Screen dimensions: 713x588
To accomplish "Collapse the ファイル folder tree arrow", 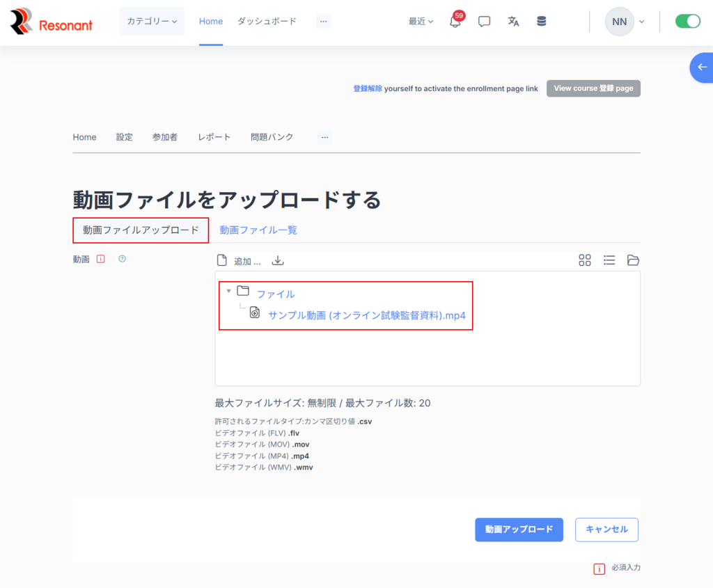I will (229, 291).
